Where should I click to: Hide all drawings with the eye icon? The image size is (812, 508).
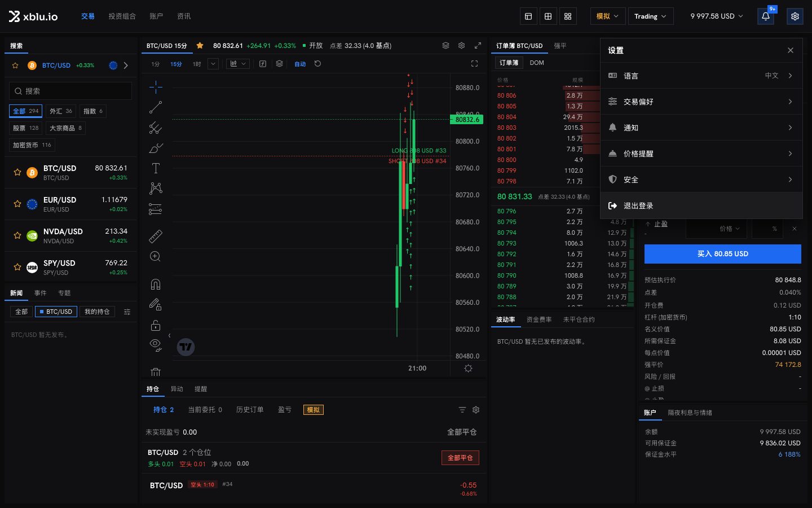tap(156, 344)
